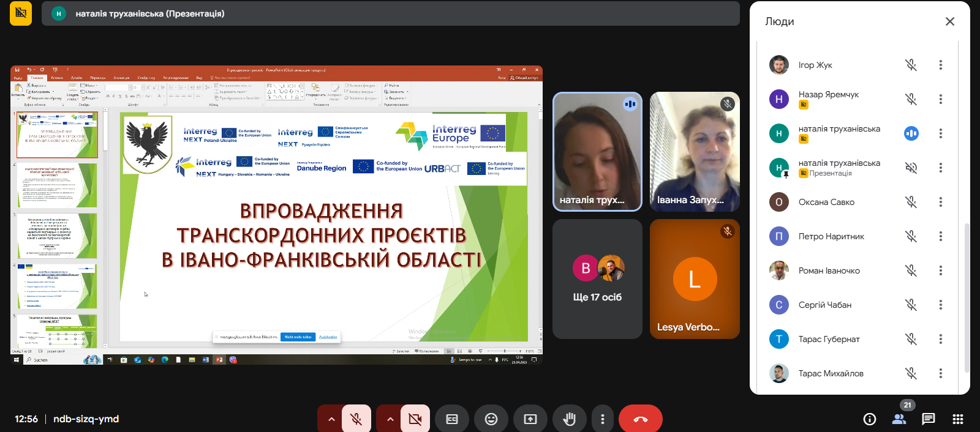The image size is (980, 432).
Task: Click the muted microphone icon for Роман Іваночко
Action: [x=911, y=270]
